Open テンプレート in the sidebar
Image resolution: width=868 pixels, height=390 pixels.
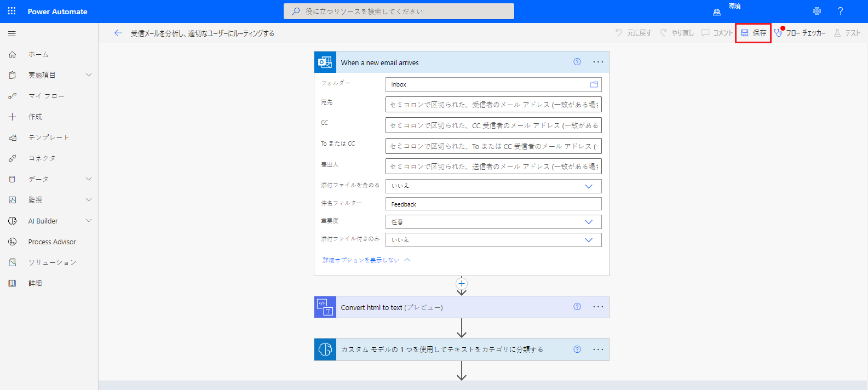pos(49,137)
